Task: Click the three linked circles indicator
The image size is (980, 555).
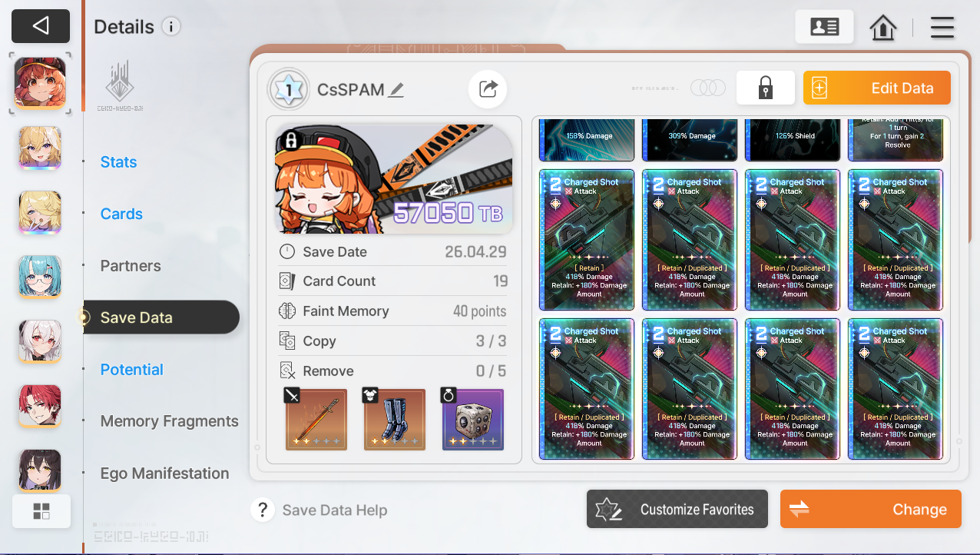Action: tap(708, 88)
